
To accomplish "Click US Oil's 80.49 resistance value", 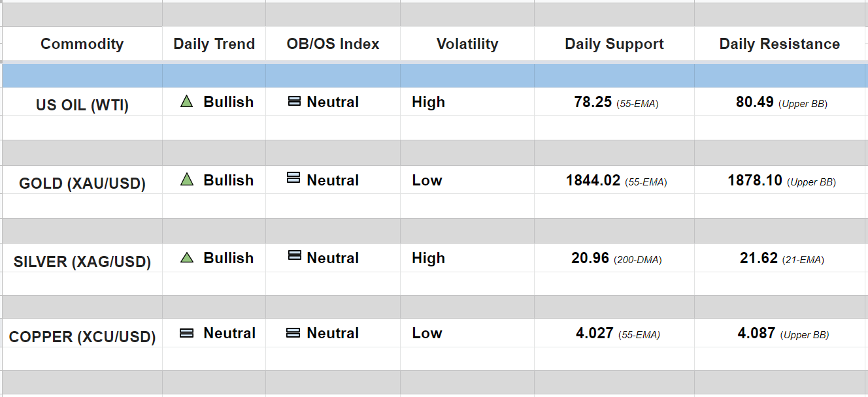I will (x=754, y=103).
